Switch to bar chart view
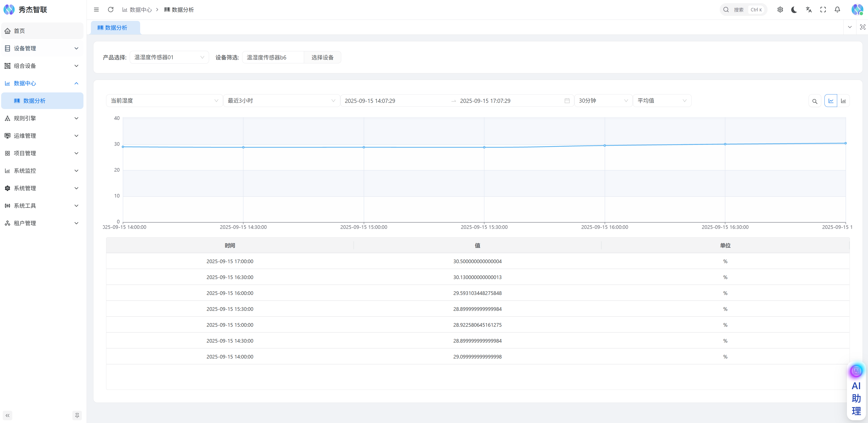Screen dimensions: 868x423 (x=844, y=101)
